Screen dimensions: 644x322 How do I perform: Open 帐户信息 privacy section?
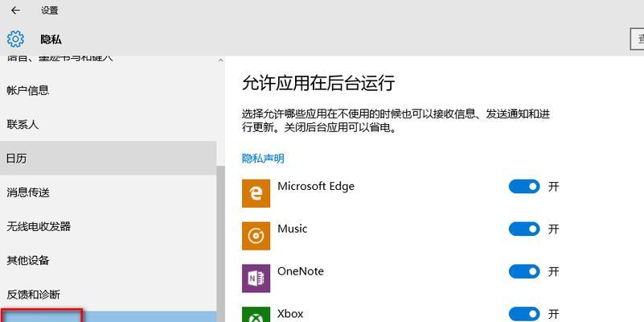108,90
